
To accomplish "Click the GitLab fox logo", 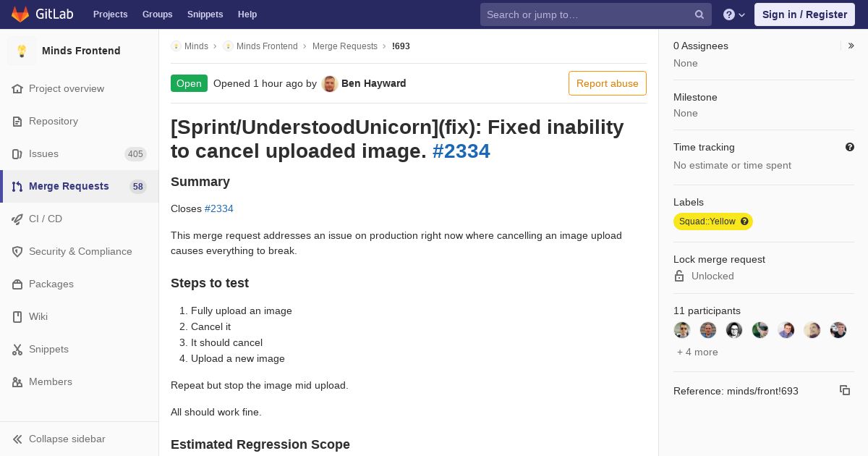I will [x=20, y=14].
